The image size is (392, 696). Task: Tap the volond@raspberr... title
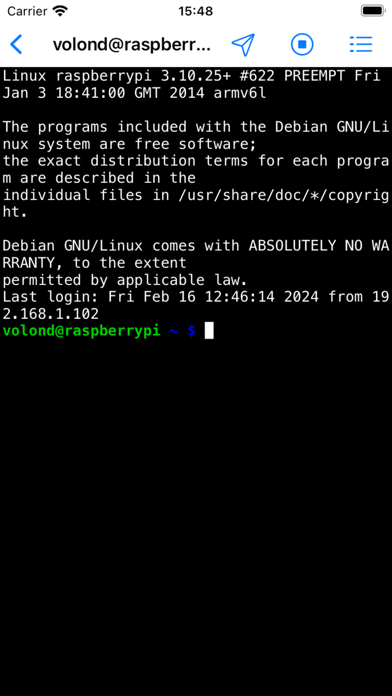tap(132, 44)
